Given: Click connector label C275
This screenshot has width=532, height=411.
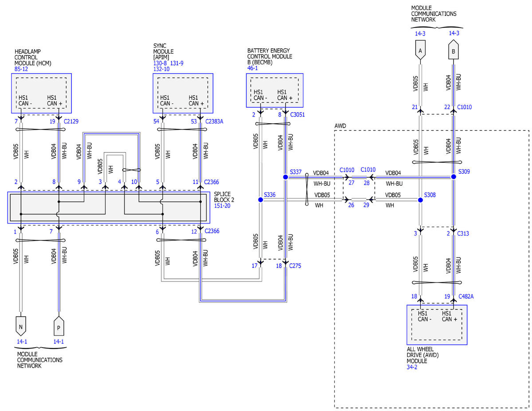Looking at the screenshot, I should coord(296,266).
